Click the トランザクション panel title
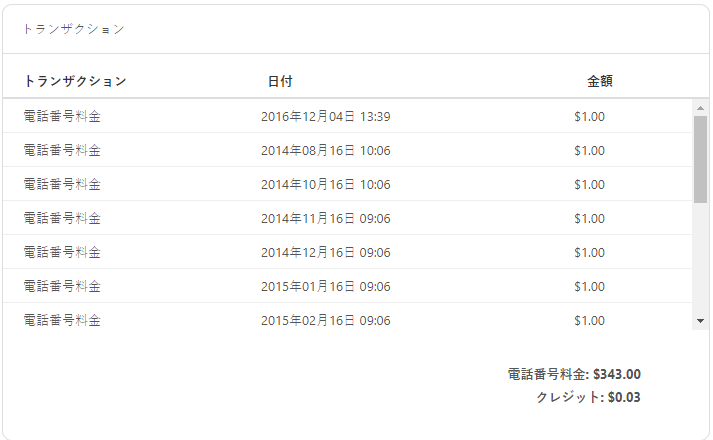The image size is (713, 440). coord(74,29)
